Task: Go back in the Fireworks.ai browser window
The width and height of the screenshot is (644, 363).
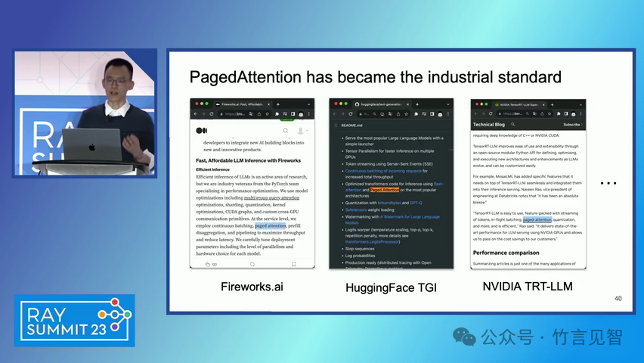Action: pyautogui.click(x=196, y=114)
